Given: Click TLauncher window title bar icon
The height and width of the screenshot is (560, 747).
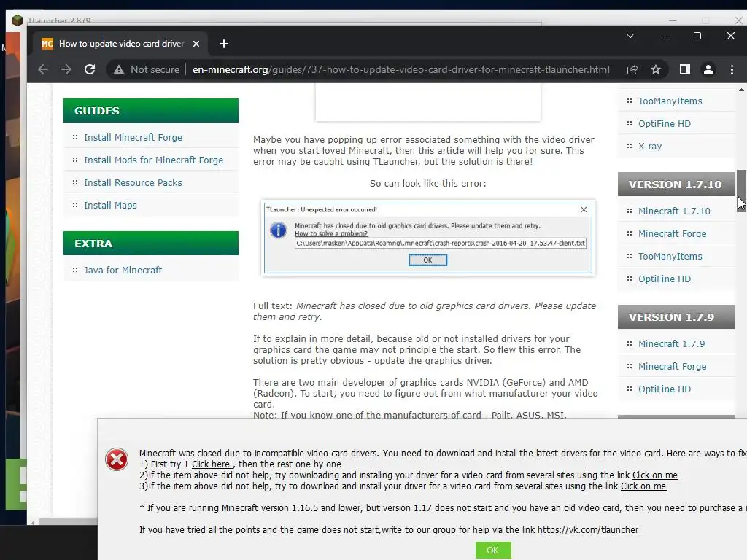Looking at the screenshot, I should point(18,20).
